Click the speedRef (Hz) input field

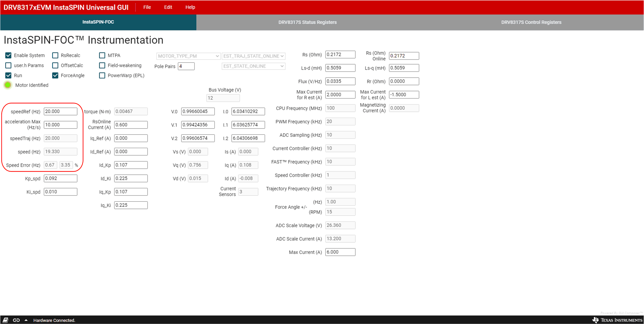pyautogui.click(x=60, y=111)
